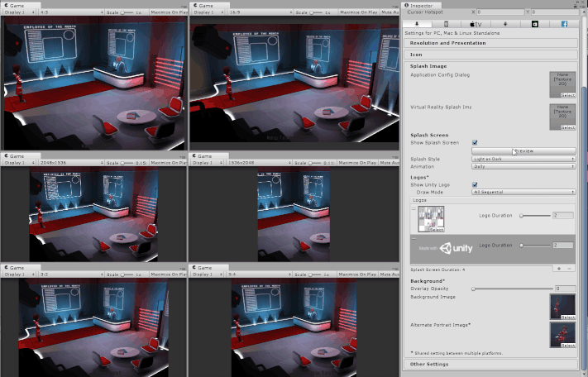Viewport: 588px width, 377px height.
Task: Open pane options menu of the 3:2 Game view
Action: (x=183, y=269)
